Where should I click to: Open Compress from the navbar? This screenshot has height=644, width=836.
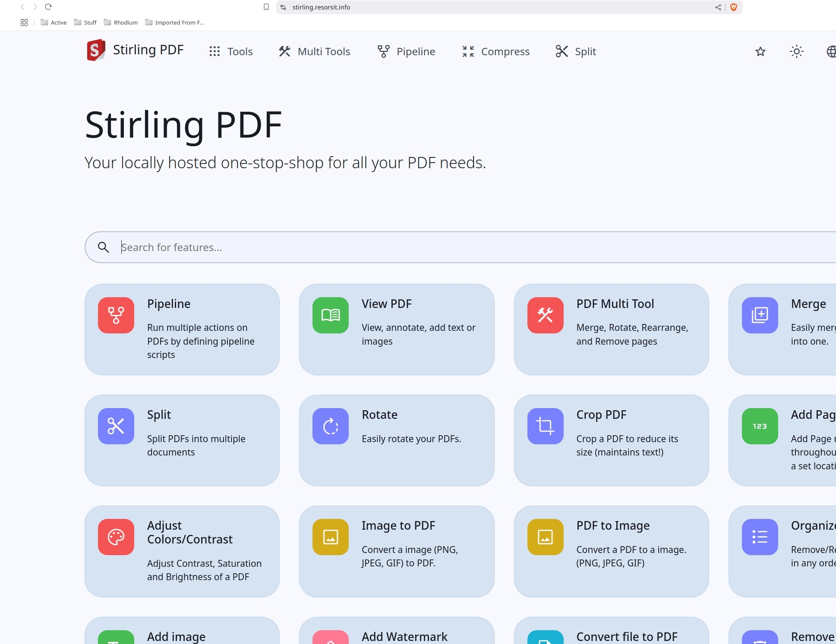495,51
